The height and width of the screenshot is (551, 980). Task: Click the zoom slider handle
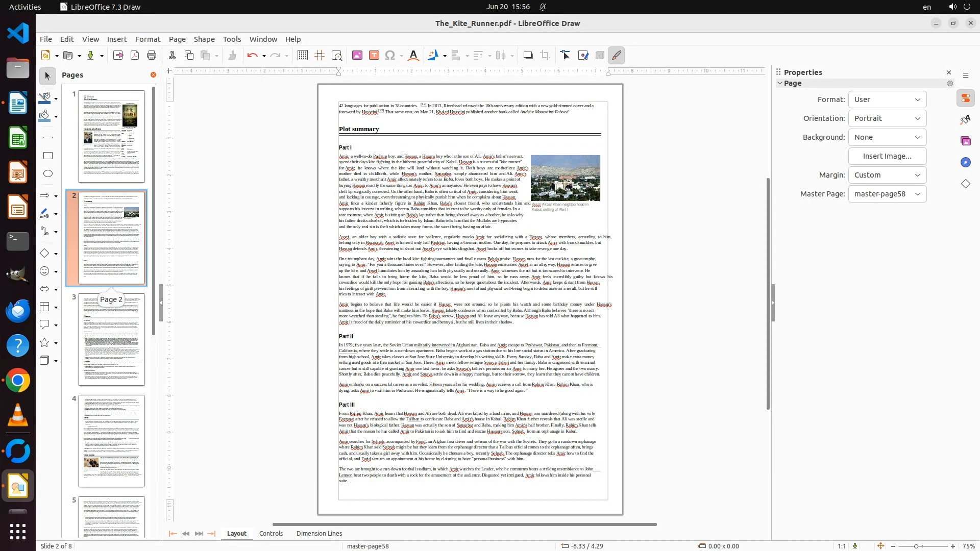916,546
